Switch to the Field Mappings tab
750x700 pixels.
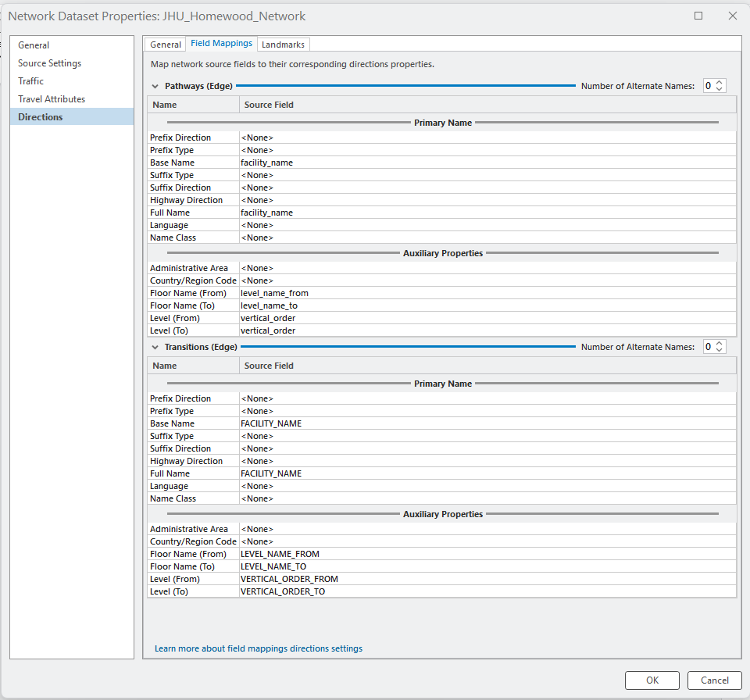(x=221, y=44)
